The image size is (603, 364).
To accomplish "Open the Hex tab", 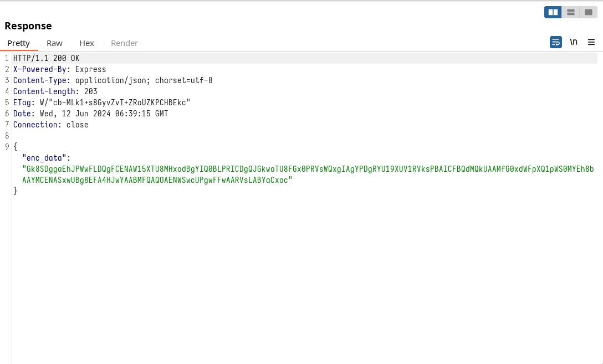I will (86, 43).
